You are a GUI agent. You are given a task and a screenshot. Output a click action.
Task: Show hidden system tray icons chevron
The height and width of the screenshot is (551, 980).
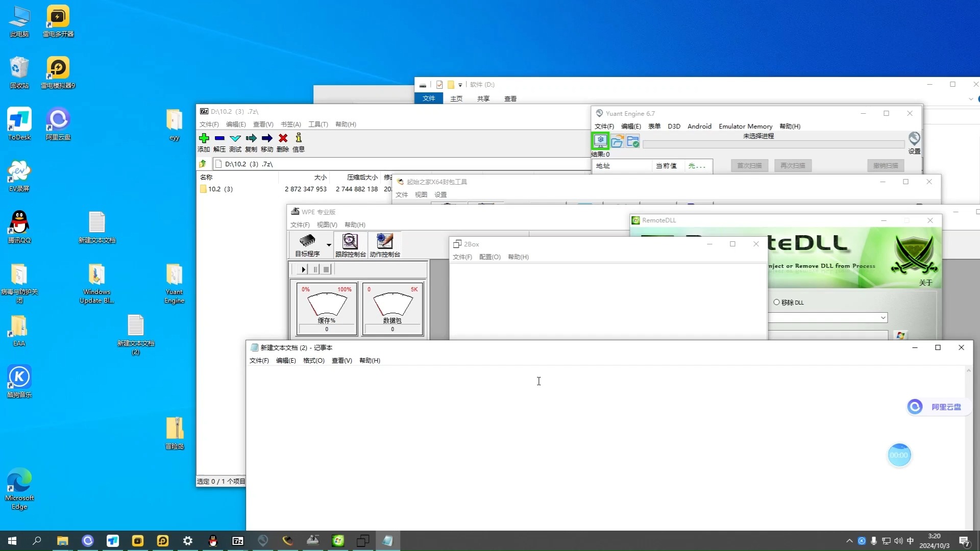click(849, 541)
